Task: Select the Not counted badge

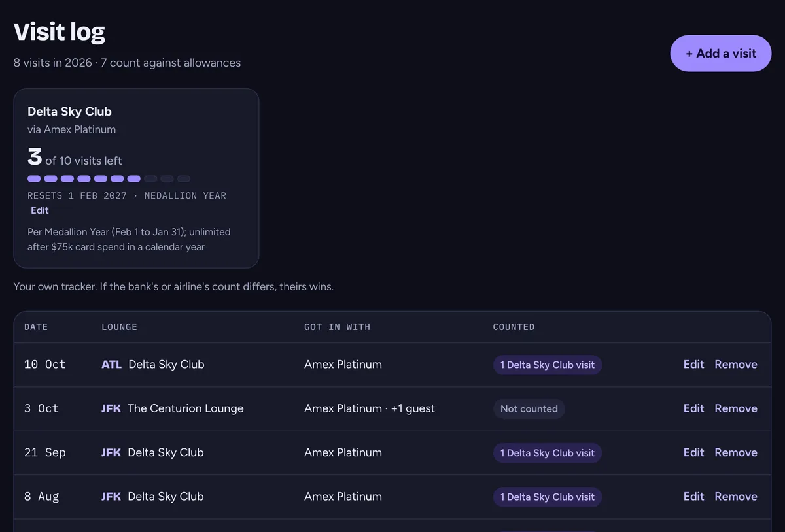Action: tap(529, 409)
